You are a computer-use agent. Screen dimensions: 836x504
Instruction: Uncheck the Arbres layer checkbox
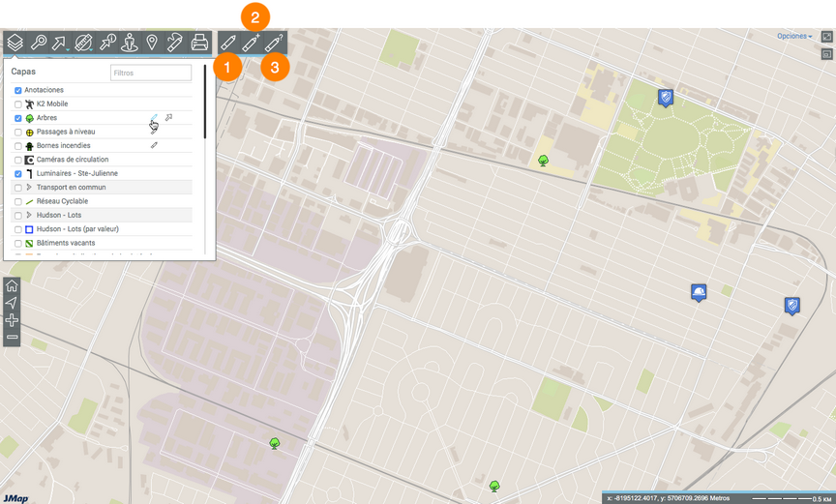pyautogui.click(x=18, y=118)
